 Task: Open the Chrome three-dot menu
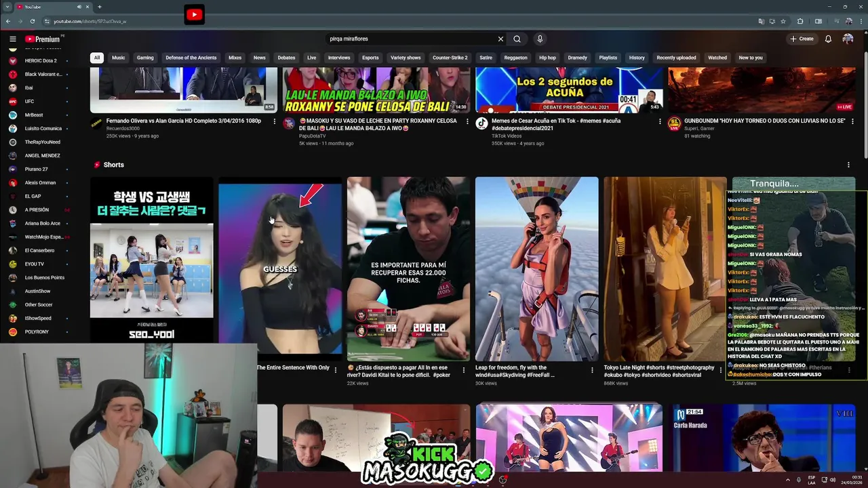coord(860,21)
